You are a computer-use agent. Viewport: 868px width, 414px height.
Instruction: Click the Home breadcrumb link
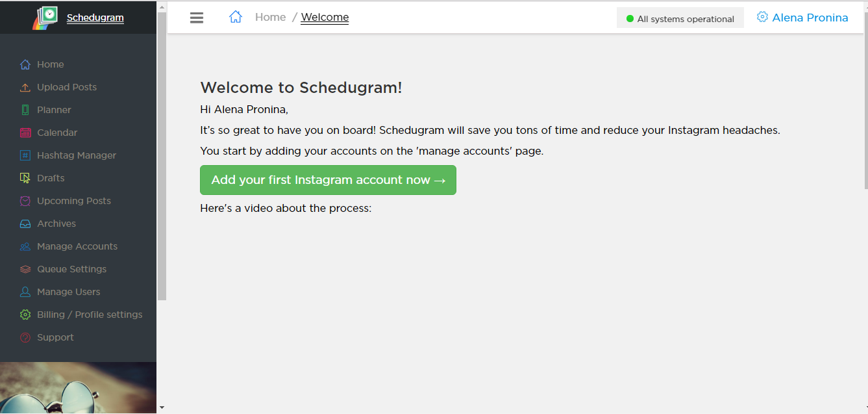coord(270,18)
